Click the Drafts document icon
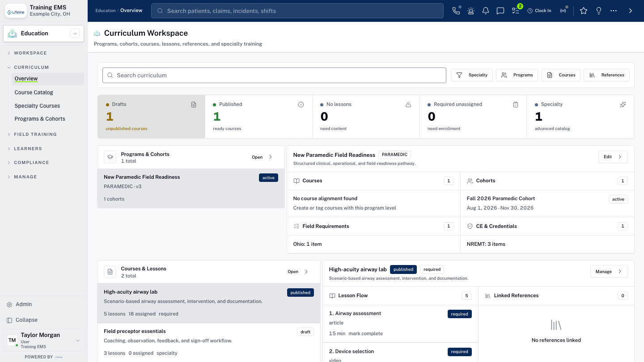This screenshot has width=644, height=362. 194,105
